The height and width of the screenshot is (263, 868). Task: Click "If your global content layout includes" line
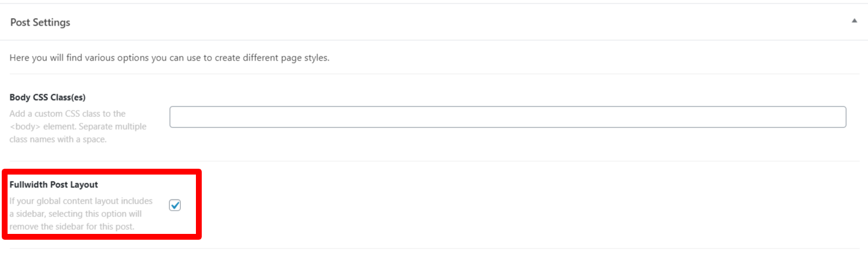pos(81,201)
